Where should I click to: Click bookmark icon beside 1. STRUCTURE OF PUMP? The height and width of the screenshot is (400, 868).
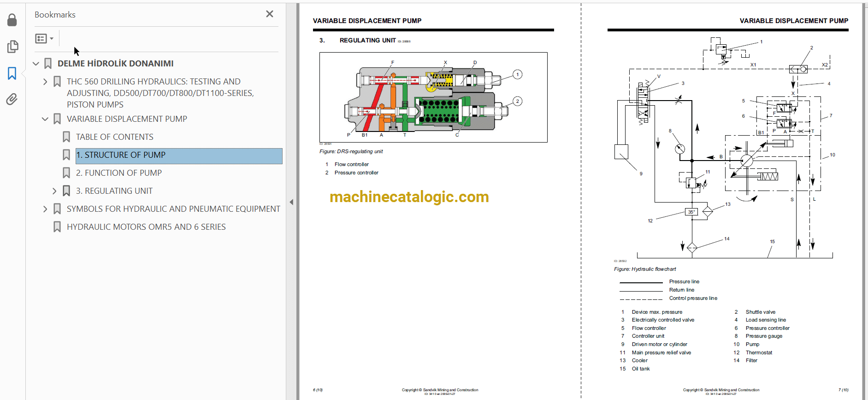[66, 155]
